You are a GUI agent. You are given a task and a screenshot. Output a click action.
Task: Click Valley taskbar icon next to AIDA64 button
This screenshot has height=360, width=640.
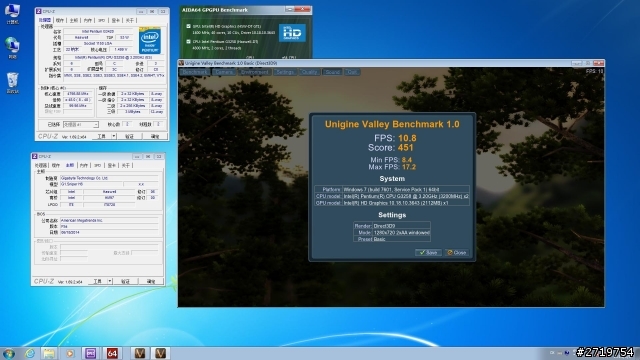click(140, 353)
